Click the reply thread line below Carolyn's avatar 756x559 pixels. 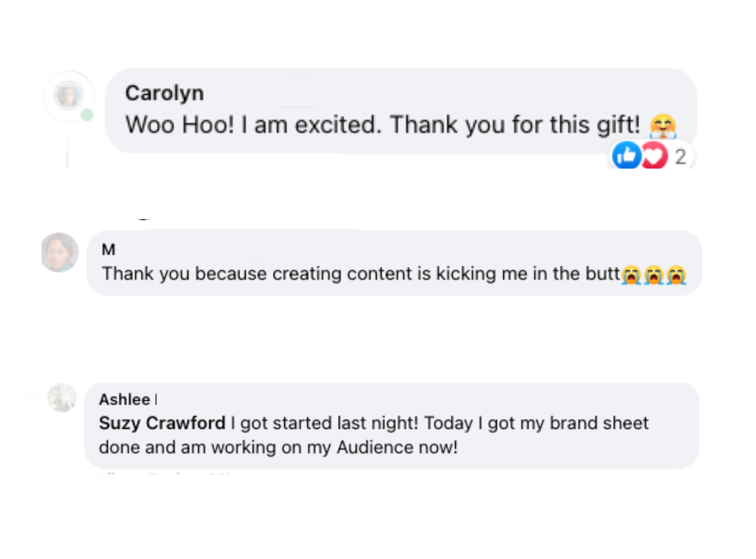[x=67, y=150]
